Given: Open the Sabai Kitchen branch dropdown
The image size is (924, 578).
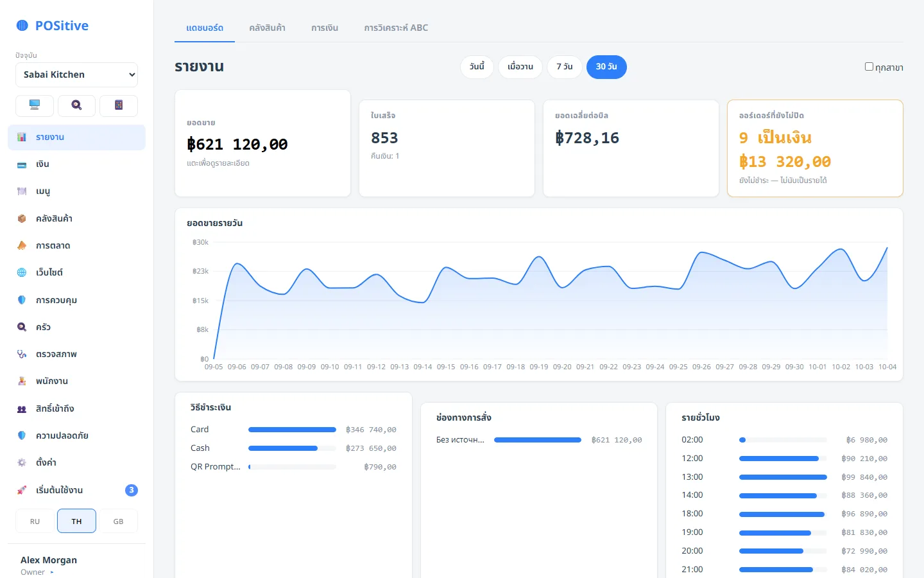Looking at the screenshot, I should pos(76,74).
